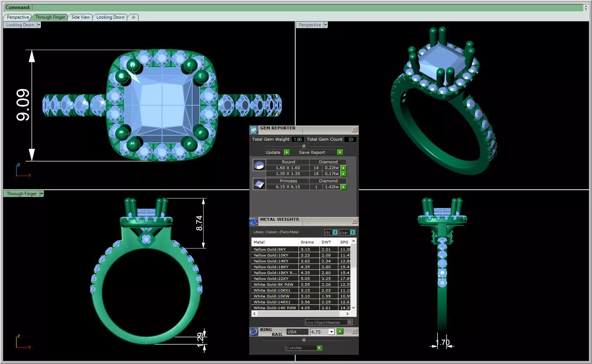This screenshot has height=364, width=592.
Task: Click the Ring Rail ring icon
Action: click(x=254, y=332)
